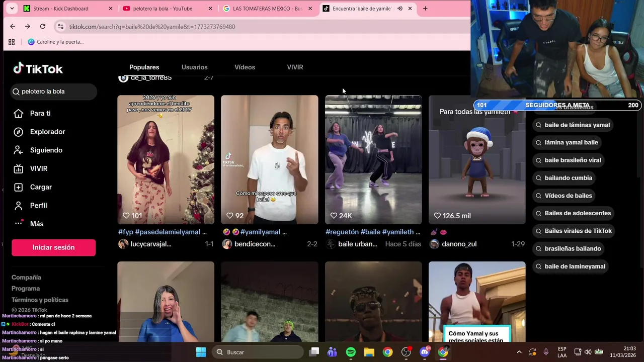644x362 pixels.
Task: Open site information icon in address bar
Action: click(x=60, y=26)
